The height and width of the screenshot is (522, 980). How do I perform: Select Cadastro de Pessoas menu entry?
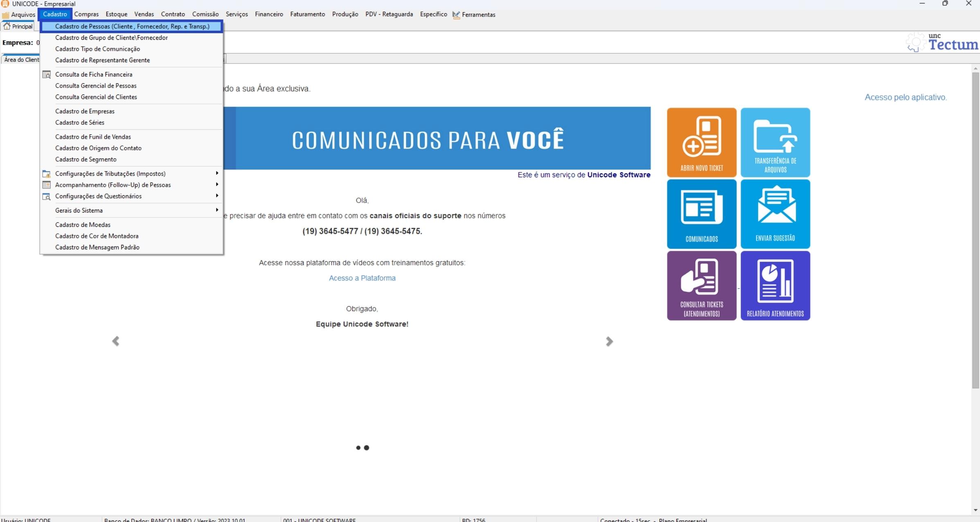[x=132, y=26]
